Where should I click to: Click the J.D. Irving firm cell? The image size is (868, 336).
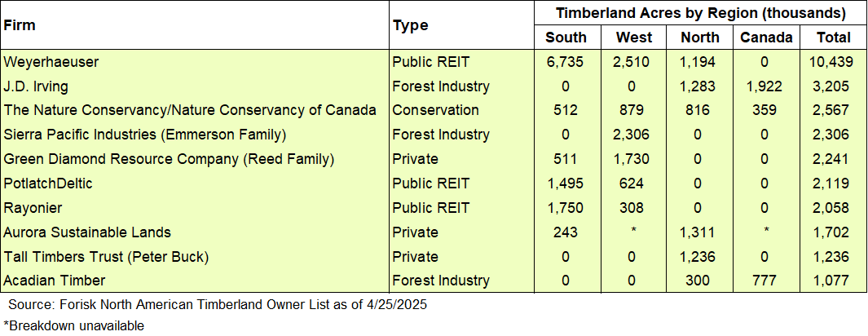coord(36,86)
